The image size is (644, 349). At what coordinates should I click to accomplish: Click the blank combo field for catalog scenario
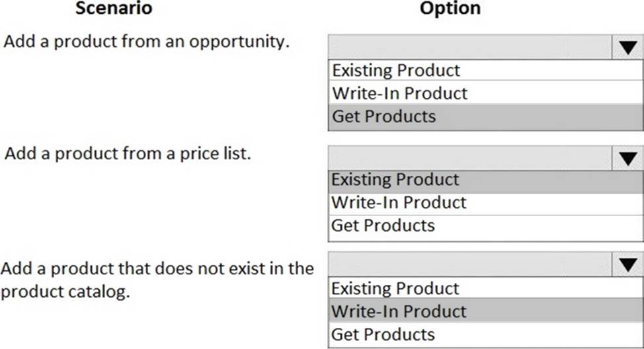point(470,266)
